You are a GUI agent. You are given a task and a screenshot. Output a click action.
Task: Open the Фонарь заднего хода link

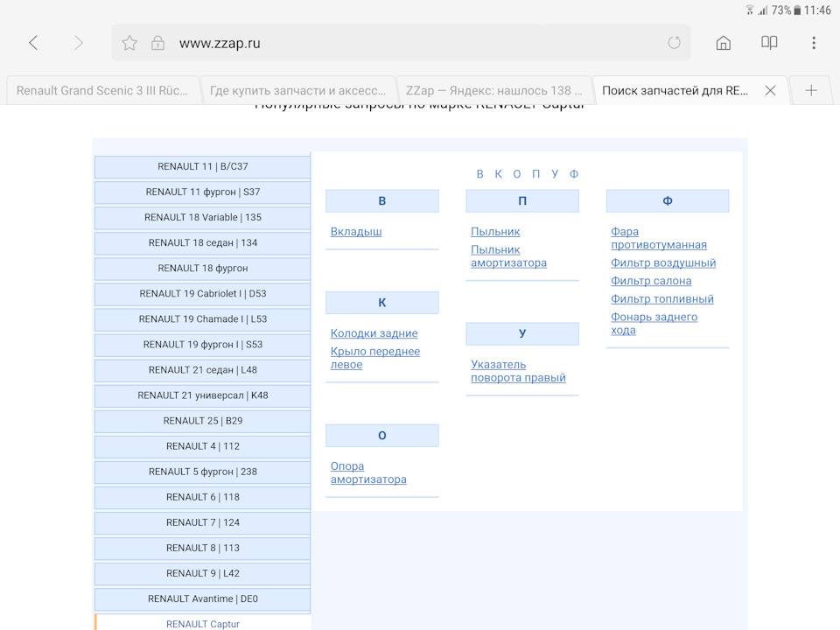click(x=654, y=324)
